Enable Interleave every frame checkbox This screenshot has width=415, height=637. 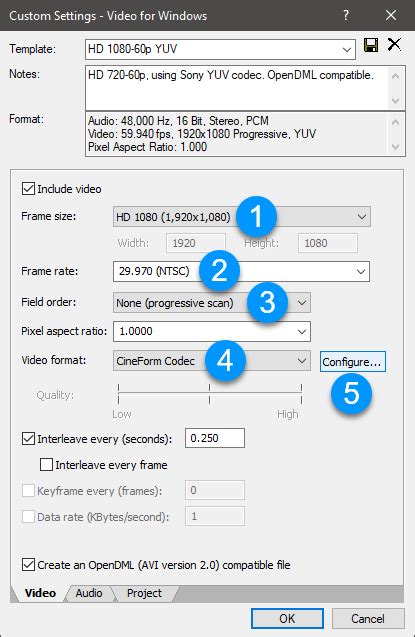click(46, 464)
